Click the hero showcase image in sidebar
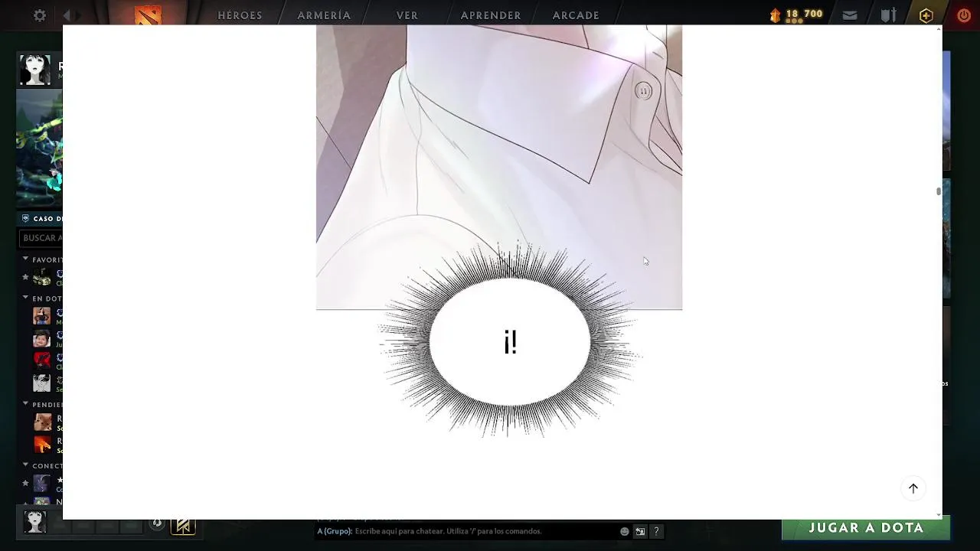This screenshot has width=980, height=551. point(39,148)
